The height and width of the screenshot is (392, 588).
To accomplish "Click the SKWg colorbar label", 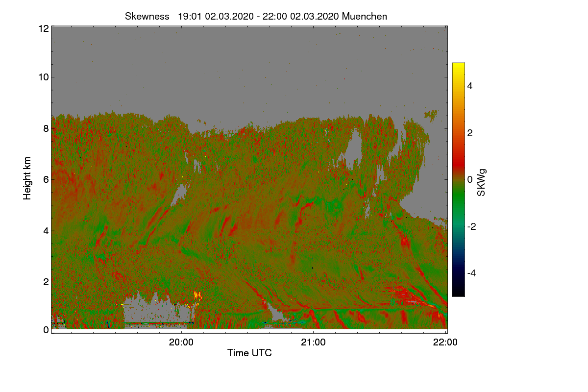I will click(x=482, y=182).
